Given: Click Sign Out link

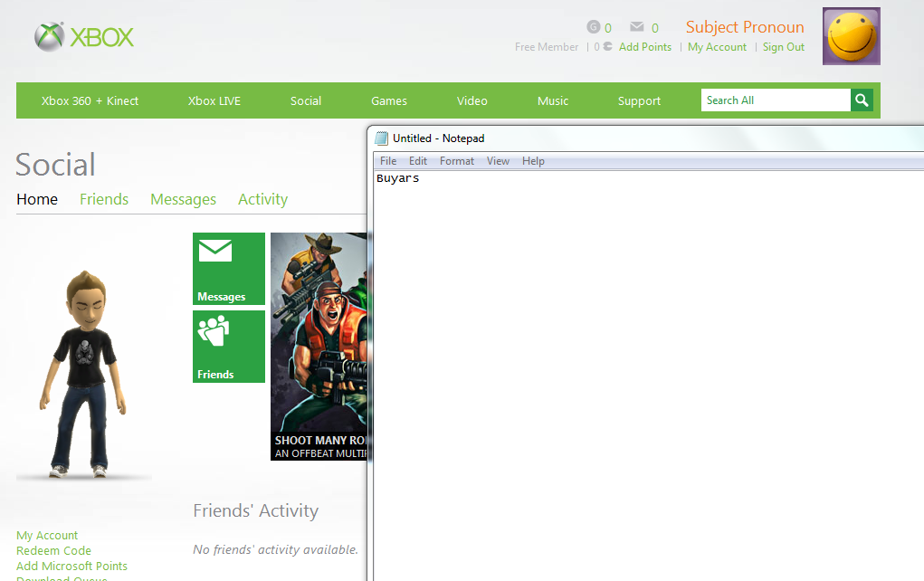Looking at the screenshot, I should 784,47.
